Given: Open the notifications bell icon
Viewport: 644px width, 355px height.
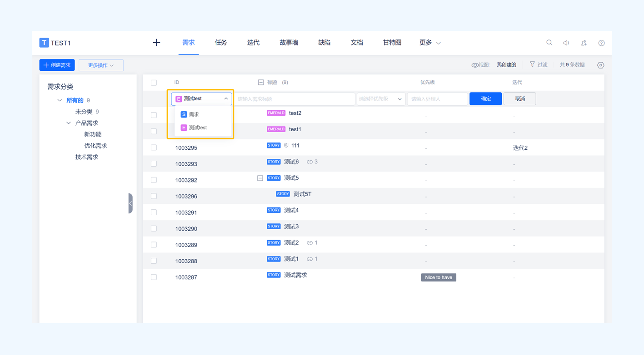Looking at the screenshot, I should 584,43.
